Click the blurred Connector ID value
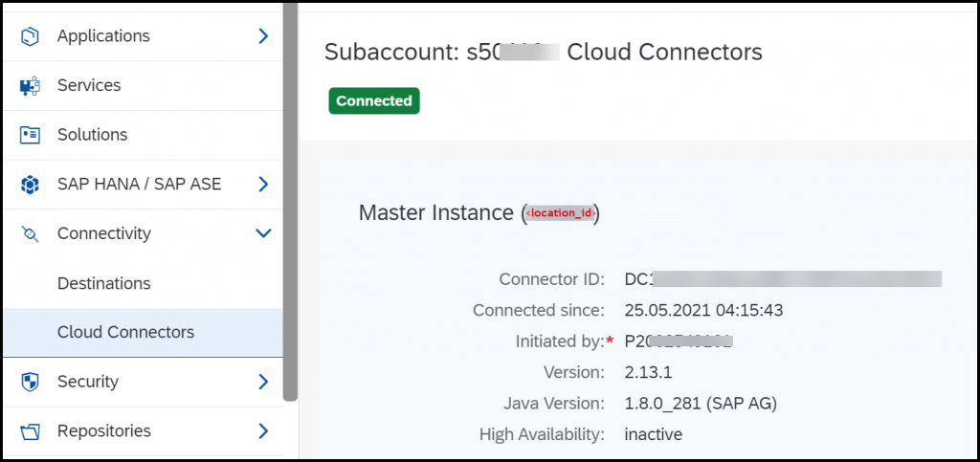The height and width of the screenshot is (462, 980). pyautogui.click(x=783, y=279)
